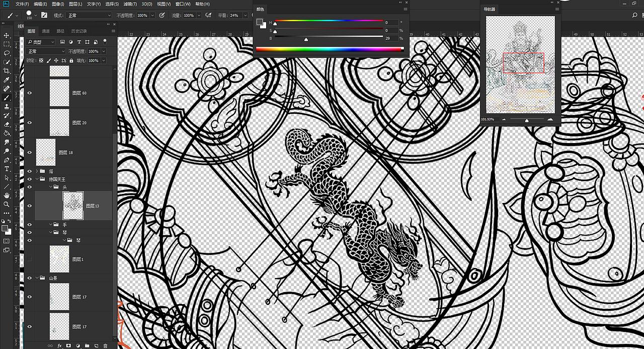This screenshot has height=349, width=644.
Task: Select the Move tool
Action: point(7,35)
